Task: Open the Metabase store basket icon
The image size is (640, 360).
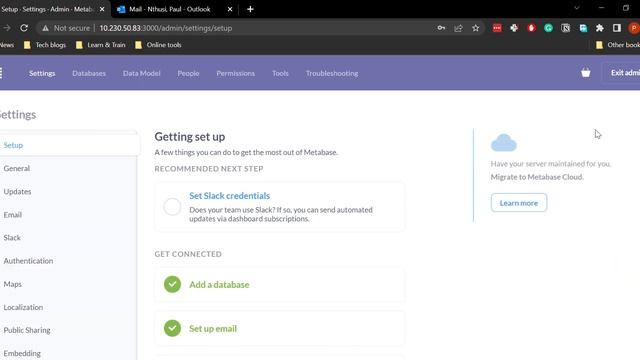Action: 586,73
